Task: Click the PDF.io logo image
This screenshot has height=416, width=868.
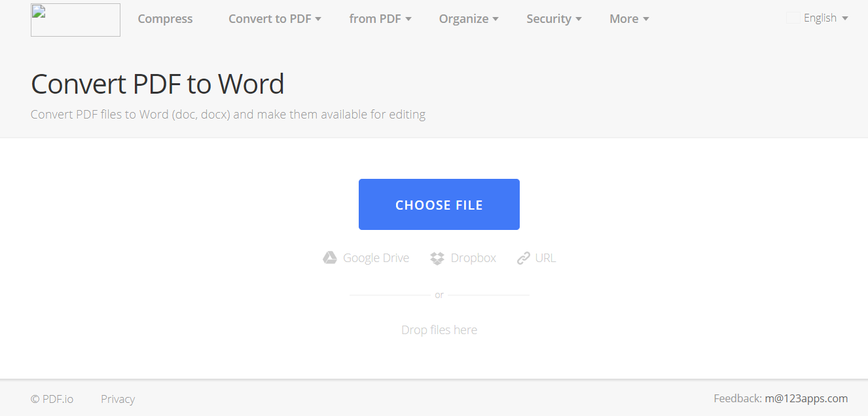Action: click(x=75, y=20)
